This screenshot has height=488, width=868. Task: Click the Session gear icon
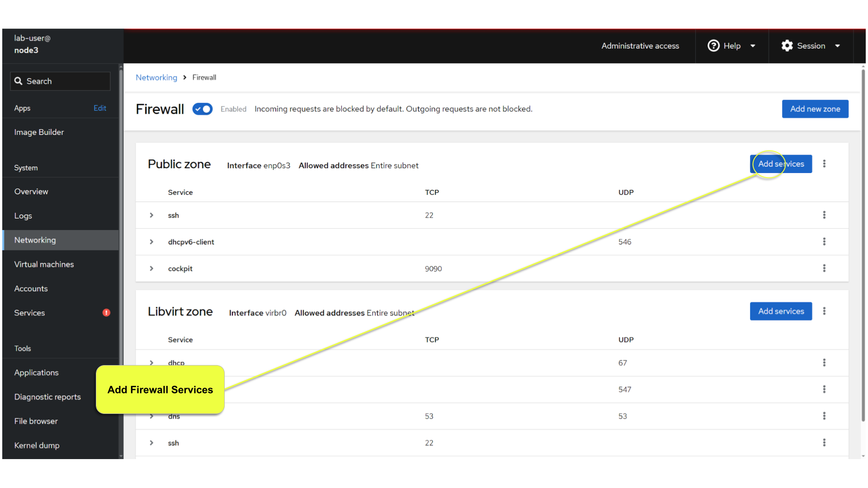point(787,46)
